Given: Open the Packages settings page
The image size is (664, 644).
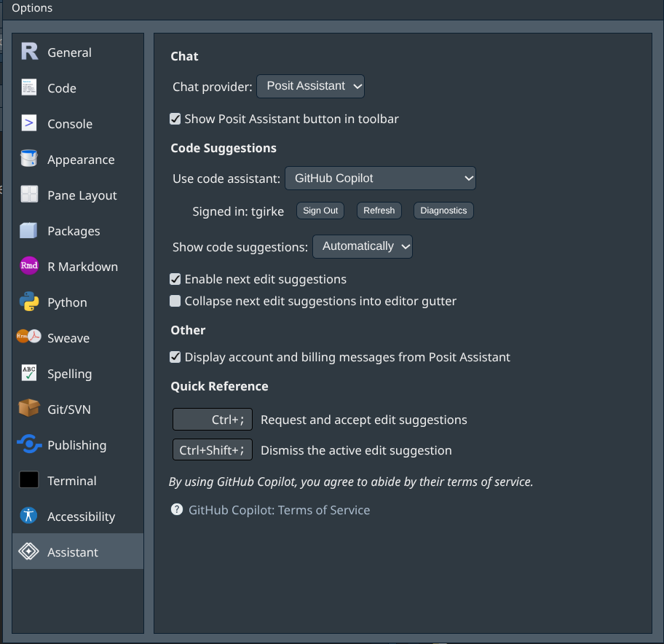Looking at the screenshot, I should point(78,230).
